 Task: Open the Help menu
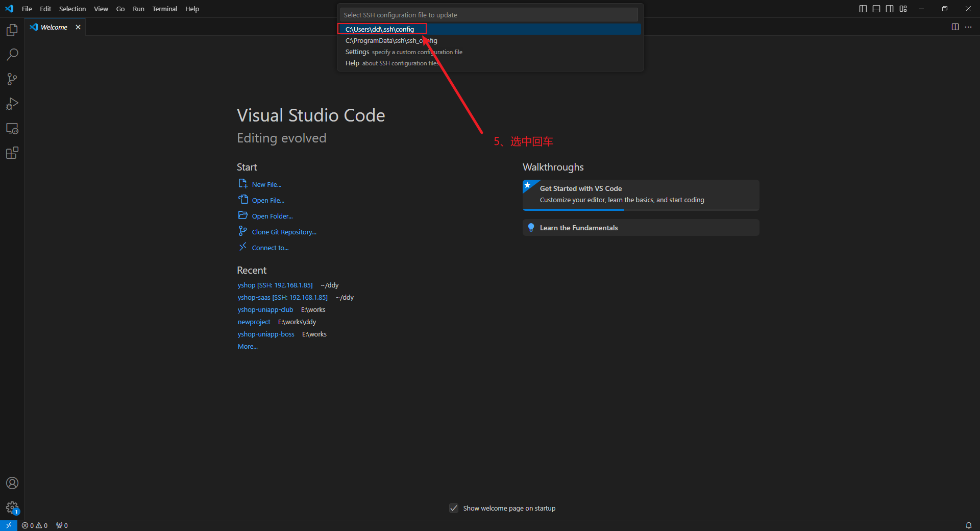click(x=192, y=9)
